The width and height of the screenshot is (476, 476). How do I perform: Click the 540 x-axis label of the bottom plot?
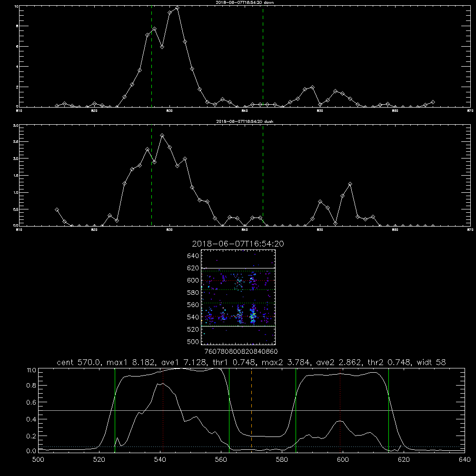(160, 460)
